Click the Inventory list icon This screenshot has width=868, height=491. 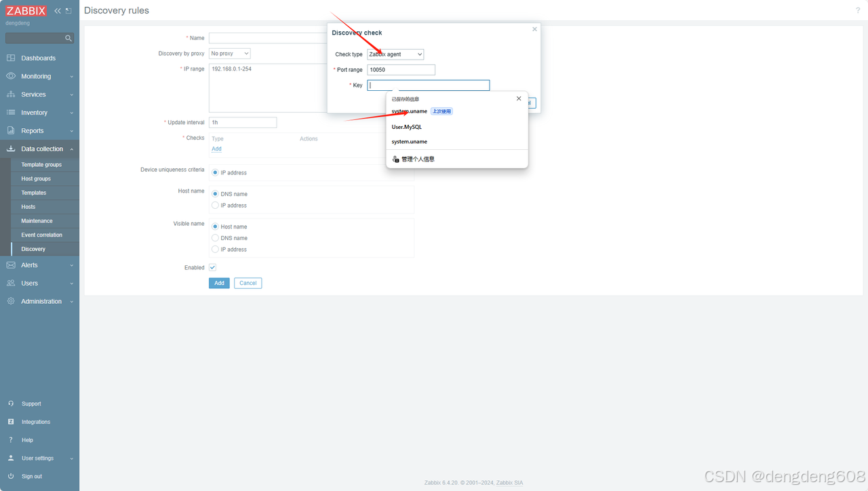(11, 113)
